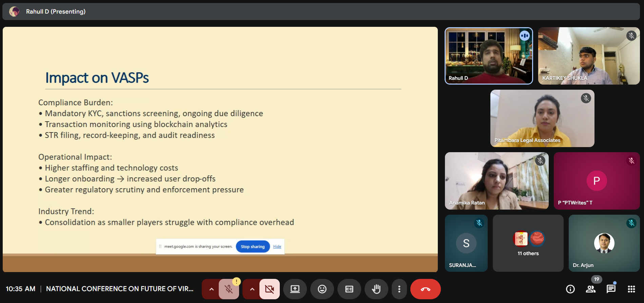Select the 11 others participants tile

click(528, 243)
